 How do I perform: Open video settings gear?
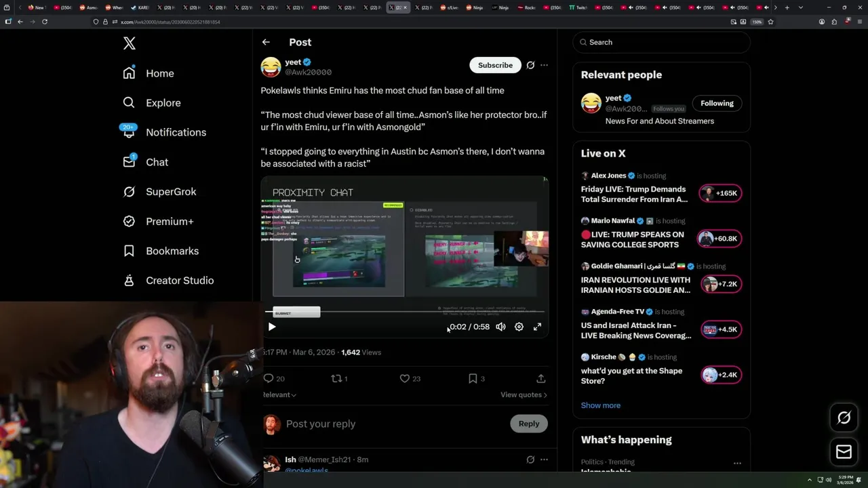tap(519, 327)
